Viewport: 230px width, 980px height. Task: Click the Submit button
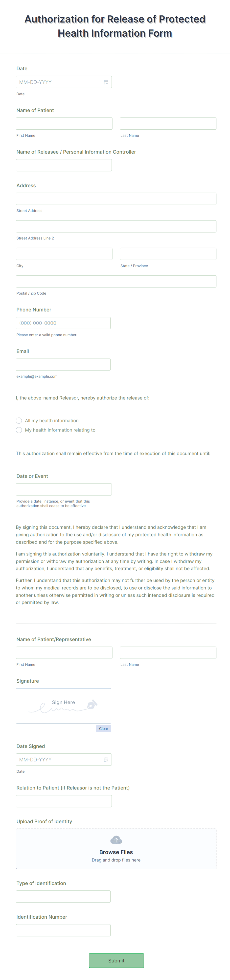(x=116, y=960)
